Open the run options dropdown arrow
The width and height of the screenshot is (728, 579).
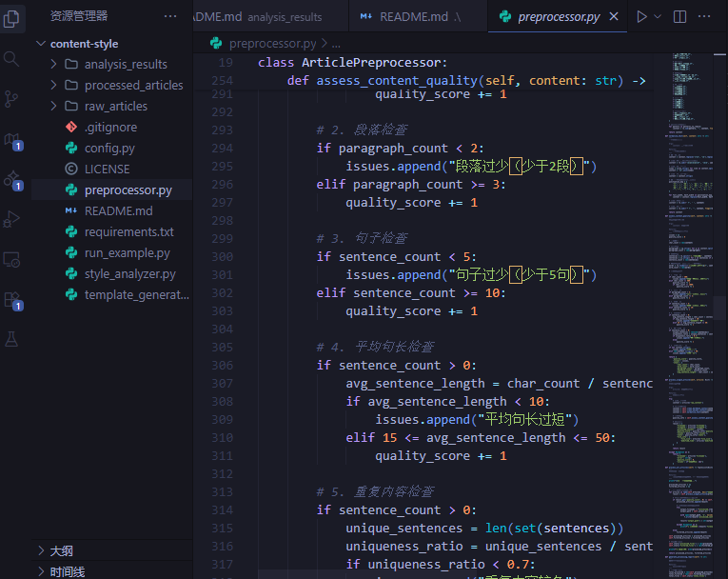[x=659, y=17]
